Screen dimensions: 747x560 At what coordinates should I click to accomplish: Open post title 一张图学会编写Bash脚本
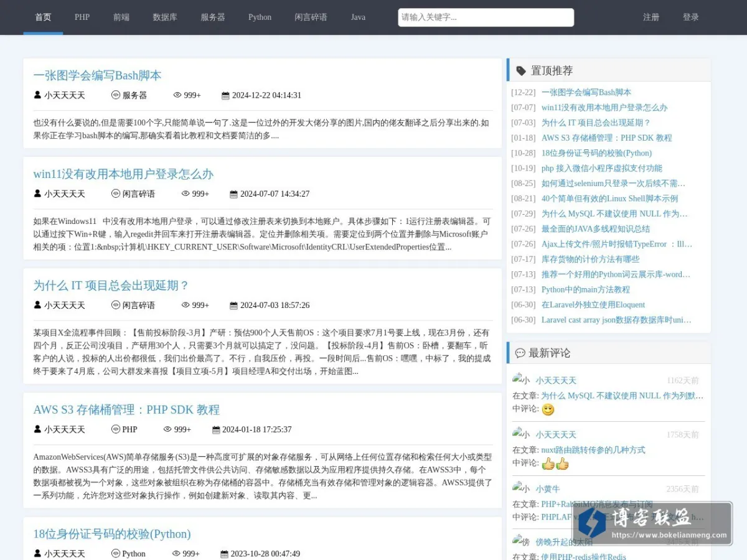(97, 75)
